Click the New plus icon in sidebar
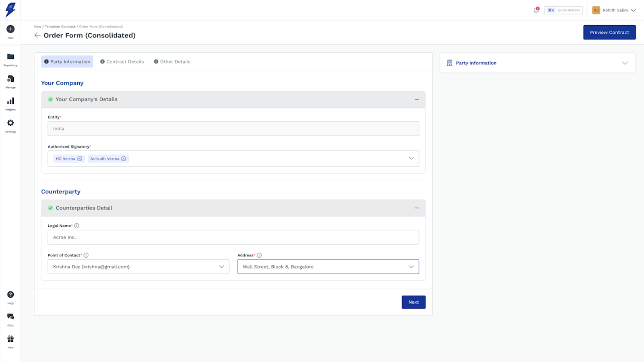This screenshot has width=644, height=362. [10, 29]
